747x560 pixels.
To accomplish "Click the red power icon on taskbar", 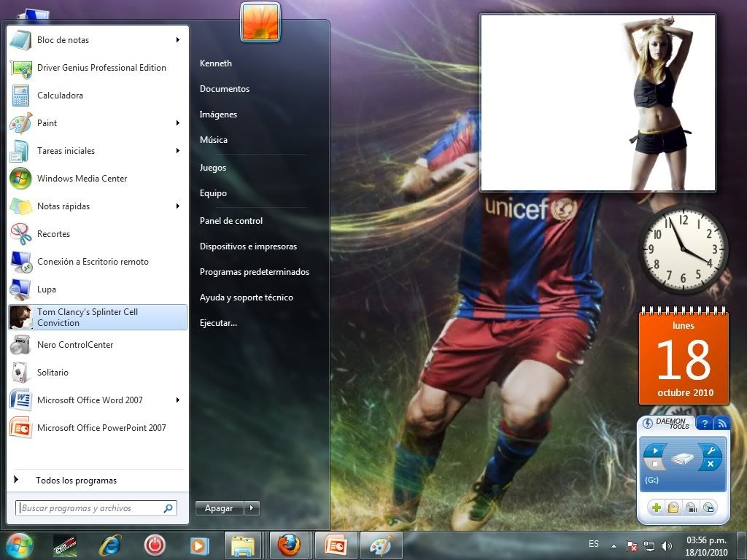I will [x=155, y=545].
